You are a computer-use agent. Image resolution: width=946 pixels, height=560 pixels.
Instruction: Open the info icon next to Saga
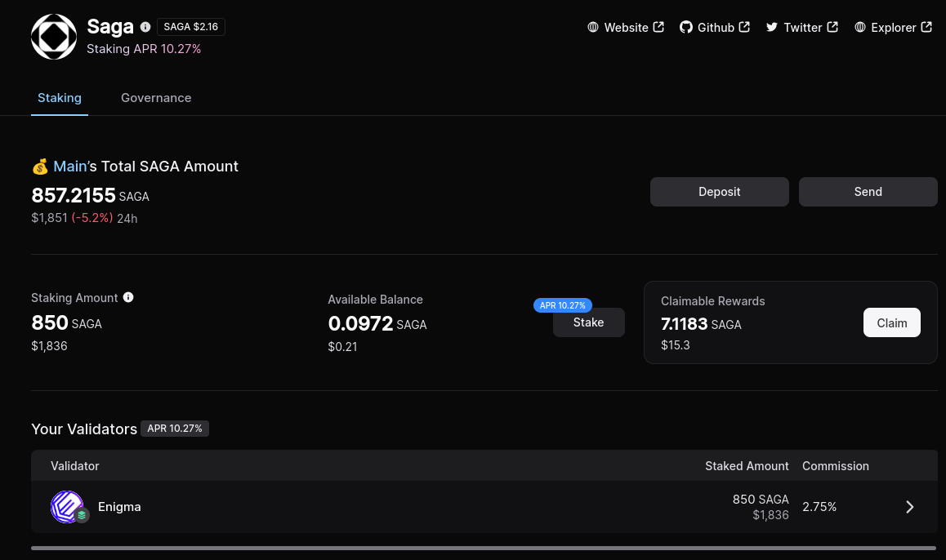[x=145, y=26]
